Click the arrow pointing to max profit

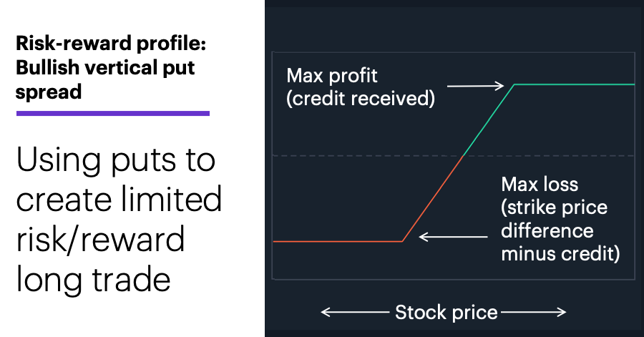click(x=475, y=86)
